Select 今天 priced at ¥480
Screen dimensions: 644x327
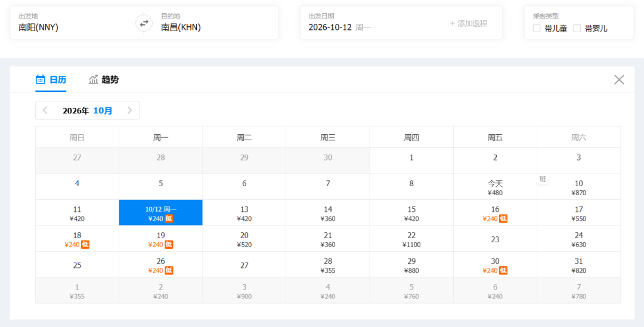click(x=495, y=187)
